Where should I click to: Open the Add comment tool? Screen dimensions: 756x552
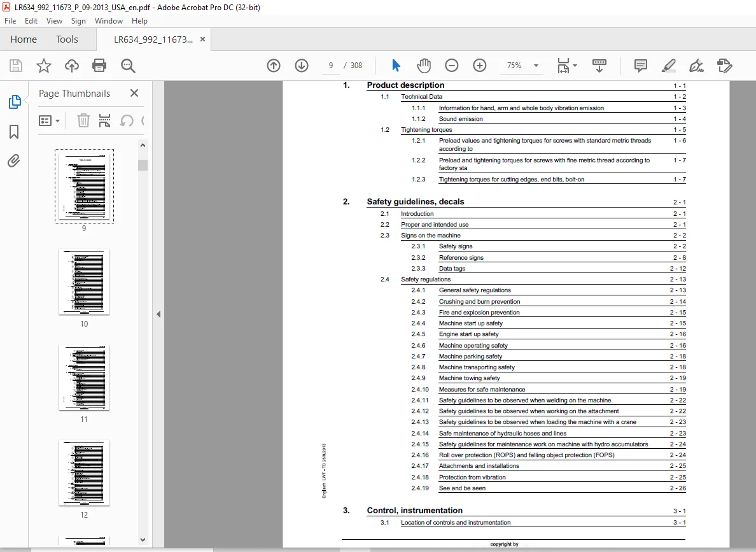[641, 66]
